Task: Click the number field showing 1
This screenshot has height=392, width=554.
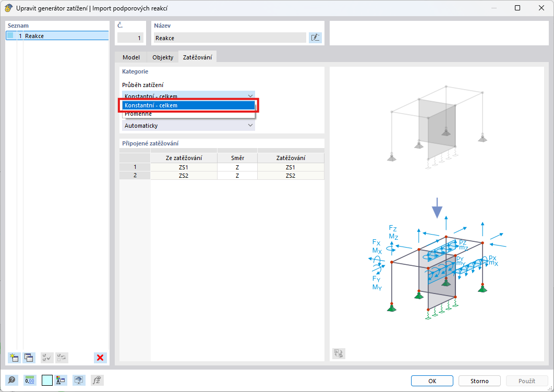Action: click(130, 38)
